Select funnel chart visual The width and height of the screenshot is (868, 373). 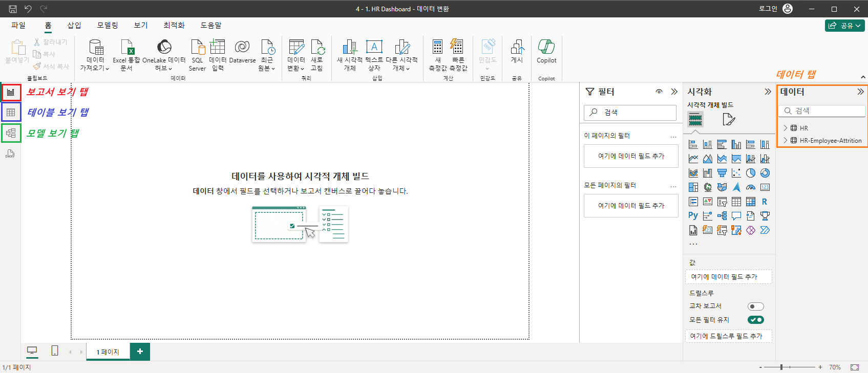click(x=722, y=173)
